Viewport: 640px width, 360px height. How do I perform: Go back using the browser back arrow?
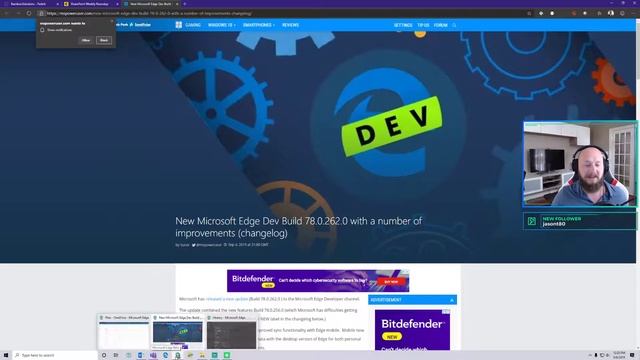(x=7, y=13)
